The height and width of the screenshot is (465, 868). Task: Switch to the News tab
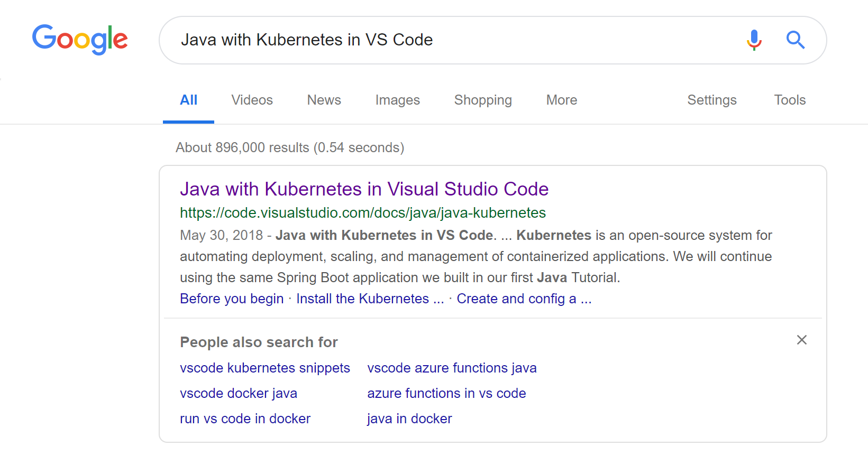pyautogui.click(x=324, y=100)
